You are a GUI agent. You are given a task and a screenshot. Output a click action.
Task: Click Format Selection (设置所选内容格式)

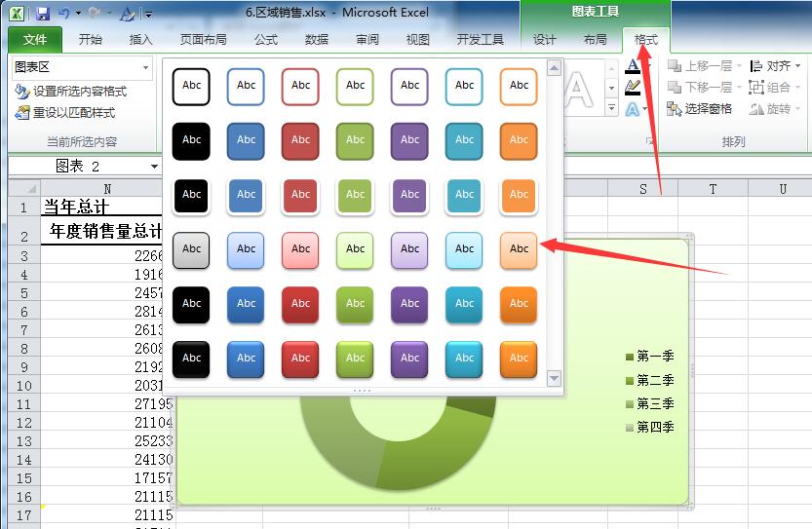[71, 91]
